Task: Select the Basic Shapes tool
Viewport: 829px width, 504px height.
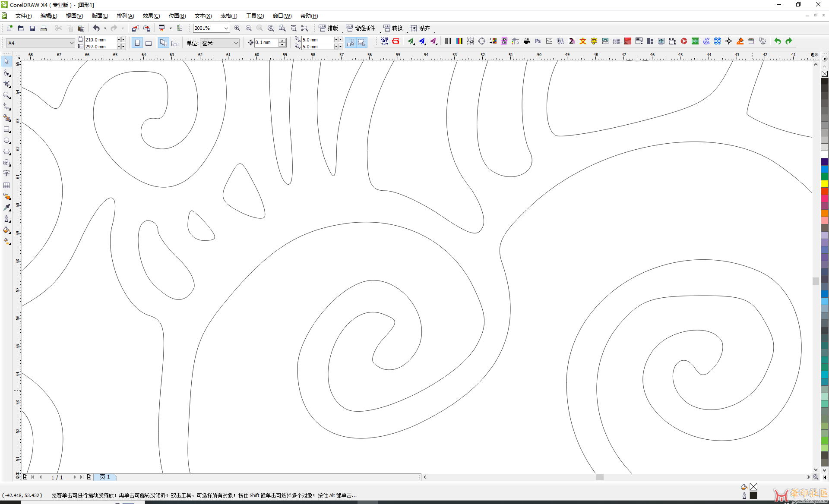Action: (6, 163)
